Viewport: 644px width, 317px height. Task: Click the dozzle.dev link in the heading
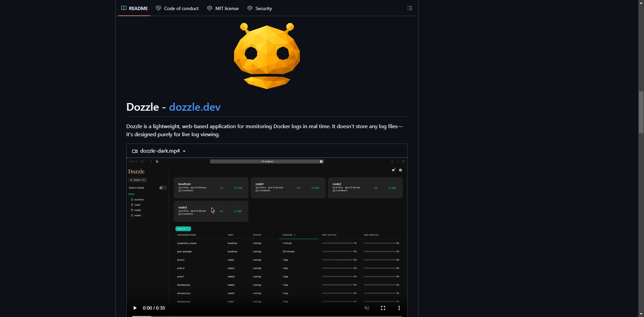[195, 107]
